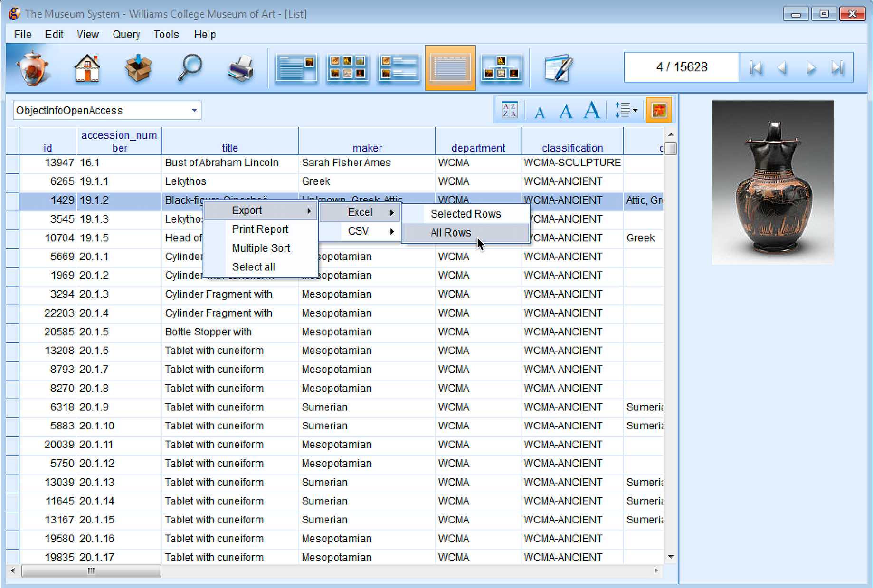Open the magnifying glass search tool
This screenshot has width=873, height=588.
[190, 68]
